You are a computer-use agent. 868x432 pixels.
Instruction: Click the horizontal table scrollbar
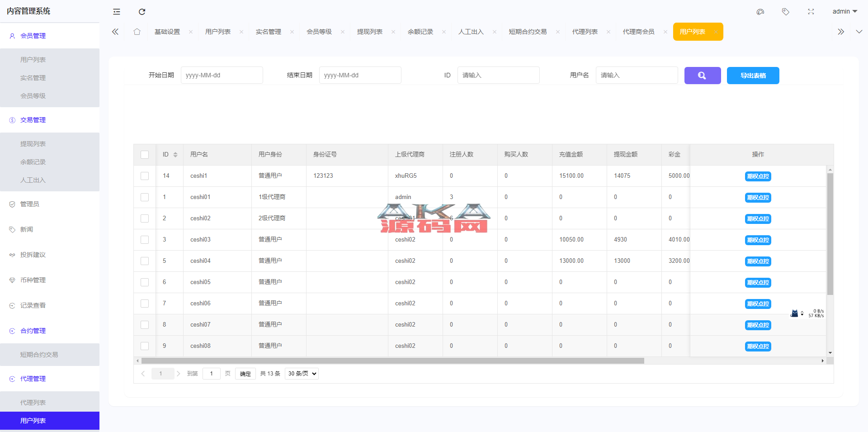(x=392, y=361)
